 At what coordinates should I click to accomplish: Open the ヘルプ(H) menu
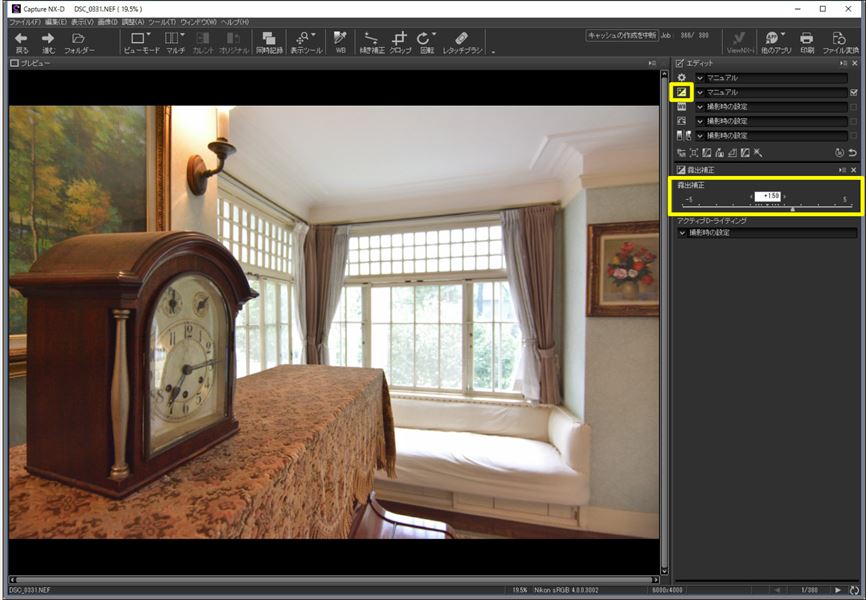(x=235, y=22)
